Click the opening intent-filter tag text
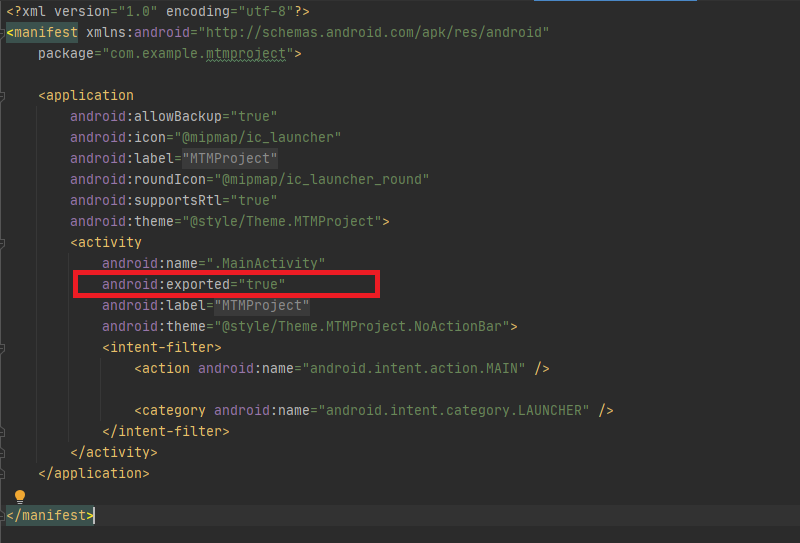This screenshot has width=800, height=543. [162, 348]
